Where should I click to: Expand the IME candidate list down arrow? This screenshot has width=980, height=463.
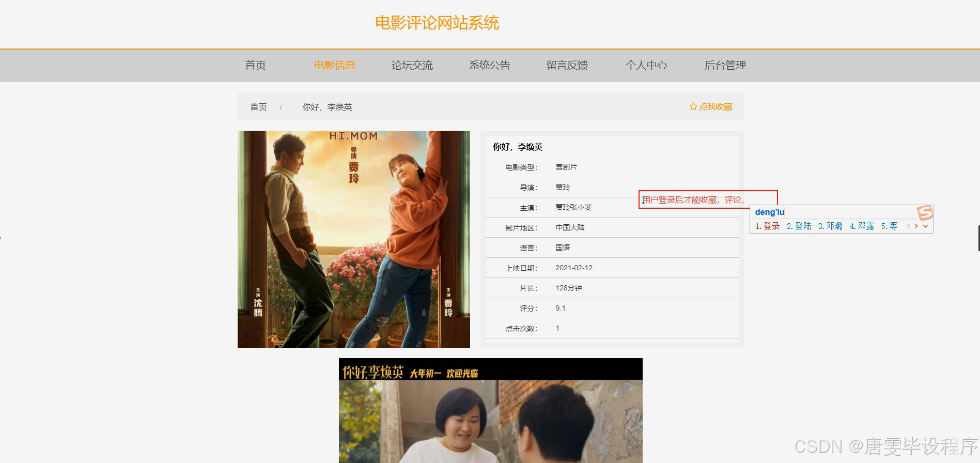925,226
